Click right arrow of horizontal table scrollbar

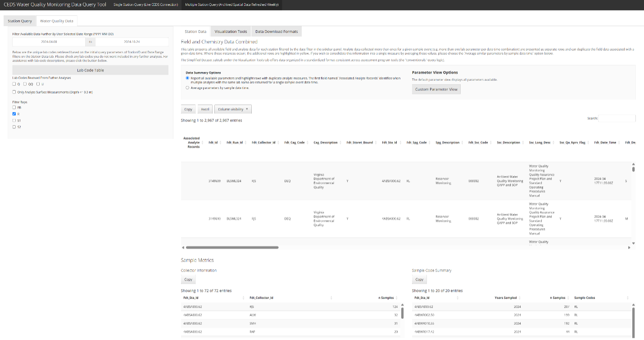tap(629, 247)
